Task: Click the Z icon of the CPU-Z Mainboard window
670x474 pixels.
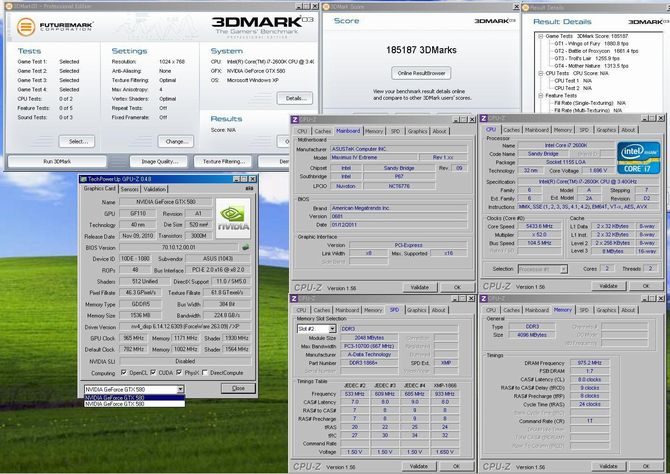Action: (x=294, y=119)
